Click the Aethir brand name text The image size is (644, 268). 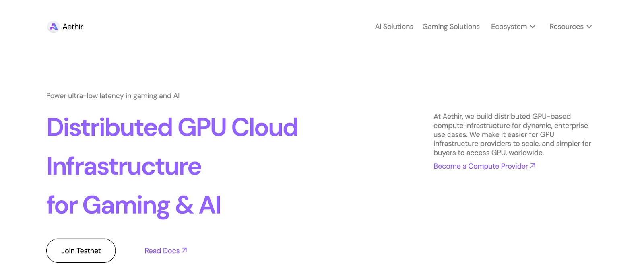tap(73, 27)
